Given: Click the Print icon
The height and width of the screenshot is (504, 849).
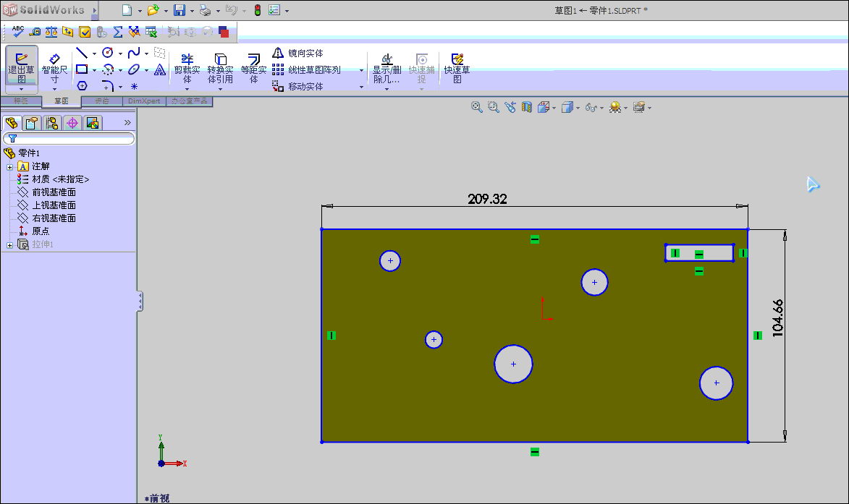Looking at the screenshot, I should (x=206, y=9).
